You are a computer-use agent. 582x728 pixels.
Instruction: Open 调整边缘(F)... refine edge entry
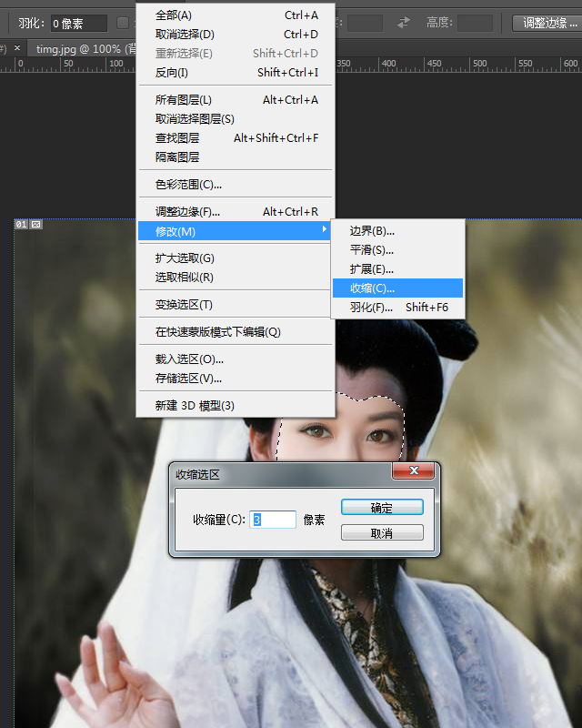point(236,212)
